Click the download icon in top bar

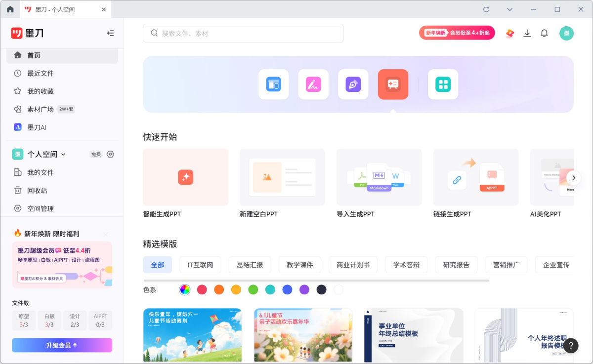click(x=527, y=33)
